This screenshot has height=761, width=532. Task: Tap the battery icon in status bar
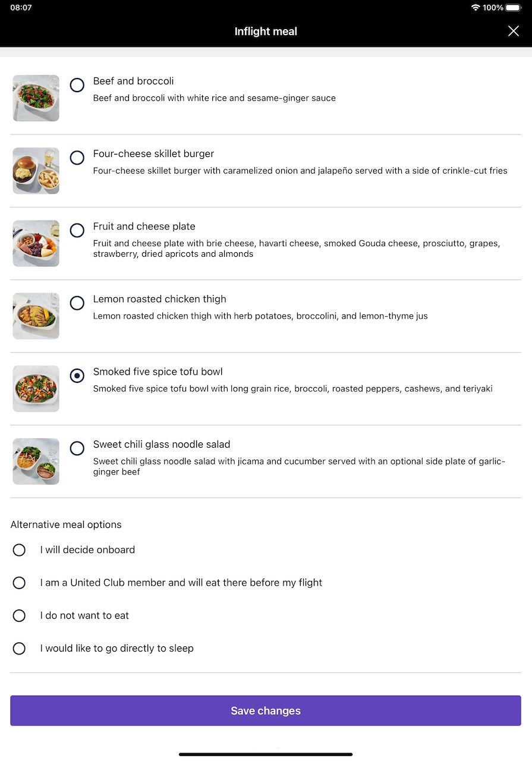point(514,8)
